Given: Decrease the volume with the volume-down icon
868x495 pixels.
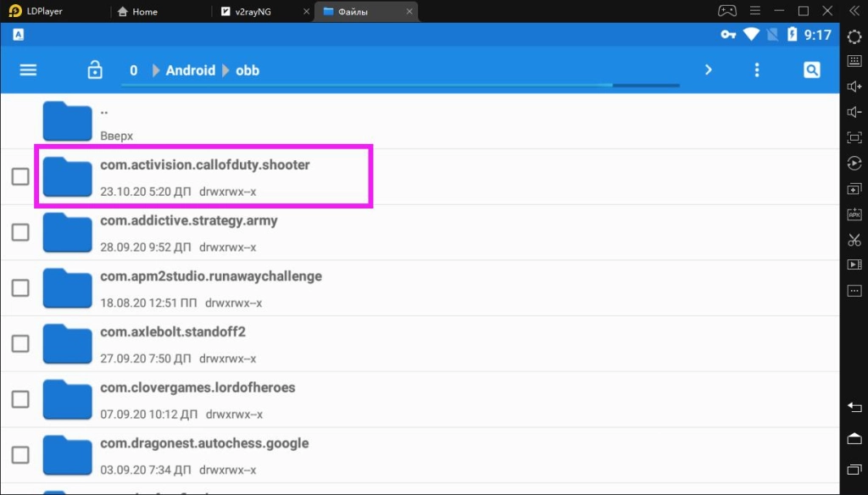Looking at the screenshot, I should pos(854,110).
